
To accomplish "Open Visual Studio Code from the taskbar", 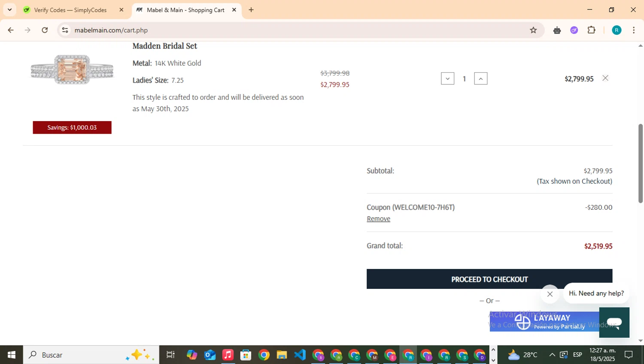I will click(300, 355).
